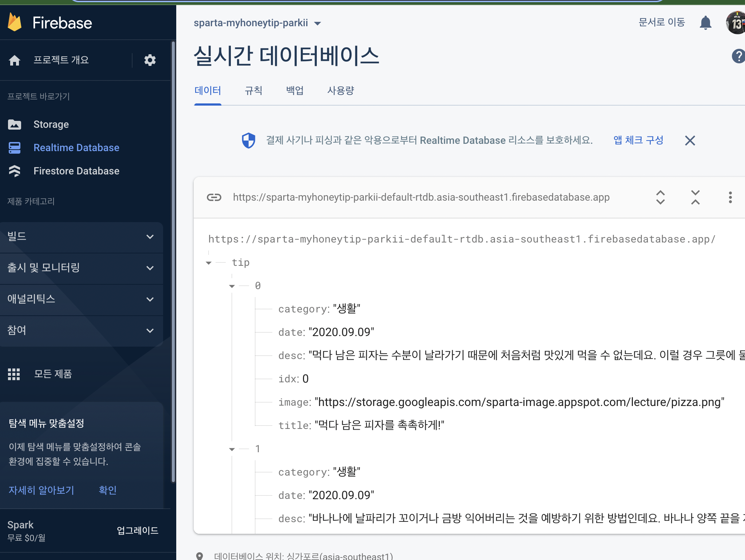Select the idx value 0
The height and width of the screenshot is (560, 745).
click(x=306, y=379)
